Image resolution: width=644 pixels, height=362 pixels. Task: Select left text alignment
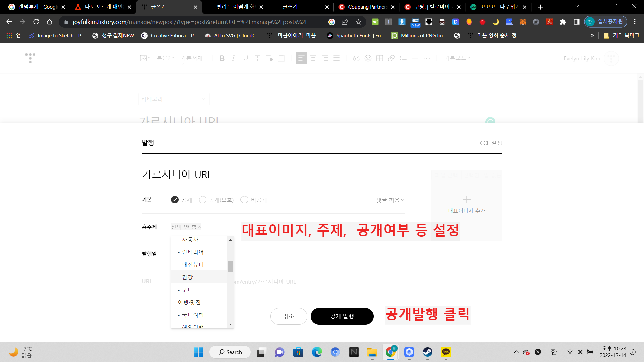[x=301, y=58]
